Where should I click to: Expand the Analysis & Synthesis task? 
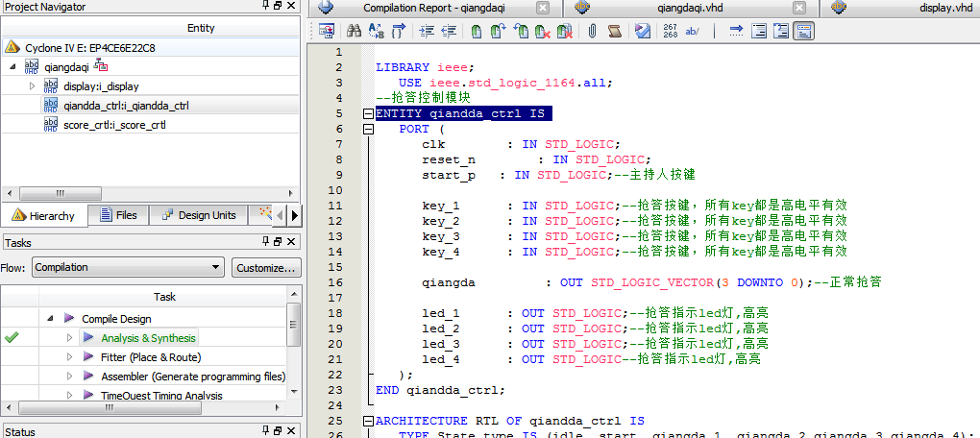click(70, 338)
